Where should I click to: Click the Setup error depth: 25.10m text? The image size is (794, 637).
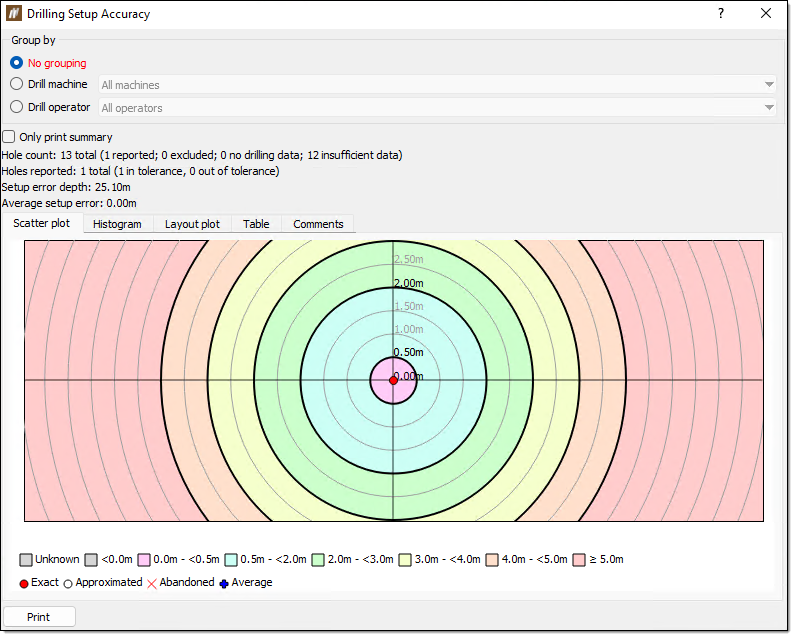click(x=66, y=188)
